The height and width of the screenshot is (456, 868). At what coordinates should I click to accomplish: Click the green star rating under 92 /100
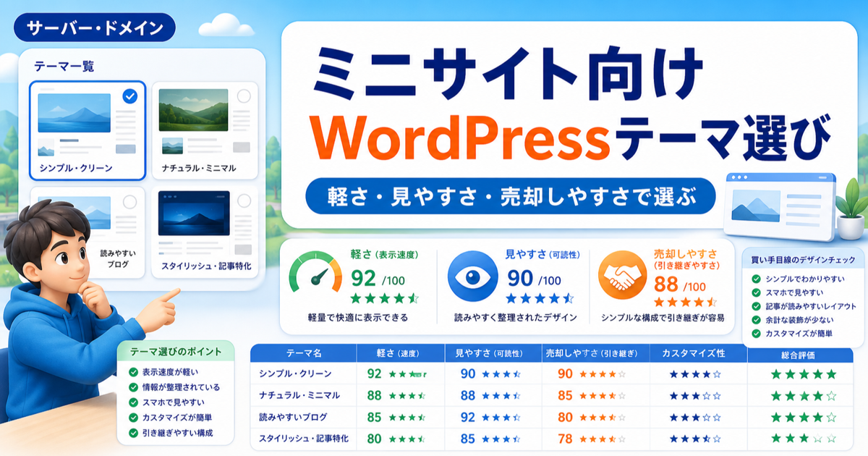click(384, 298)
